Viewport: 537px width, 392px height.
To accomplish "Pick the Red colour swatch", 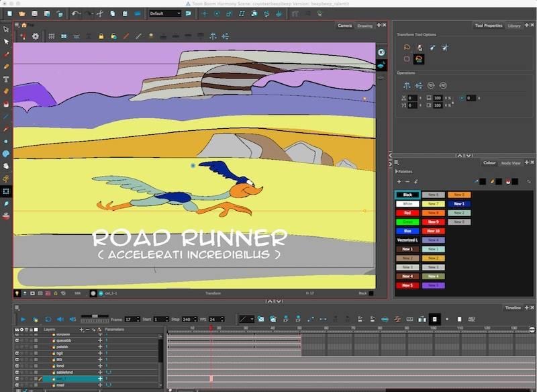I will (407, 213).
